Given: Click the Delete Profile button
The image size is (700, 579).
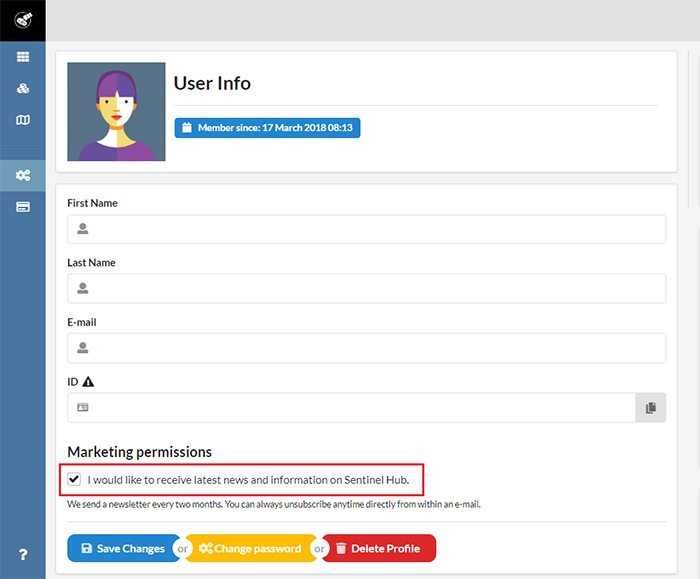Looking at the screenshot, I should coord(379,548).
